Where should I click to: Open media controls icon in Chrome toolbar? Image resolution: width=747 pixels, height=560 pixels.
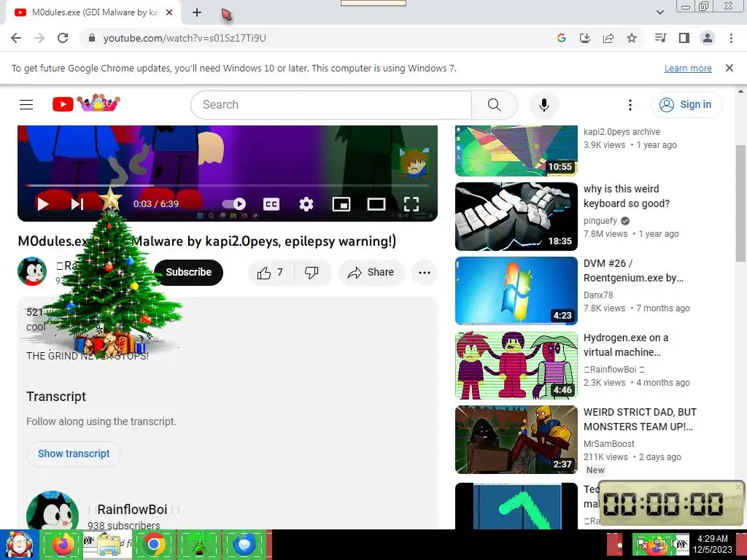pos(661,38)
